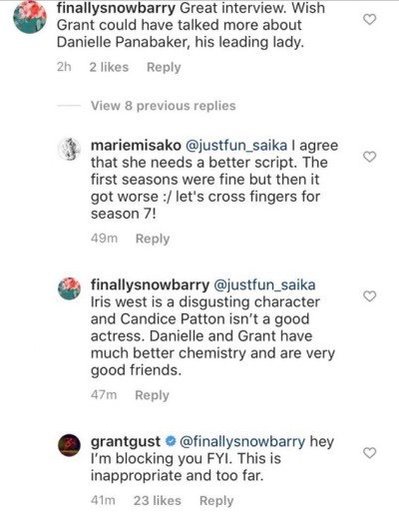Open the @finallysnowbarry mention in grantgust's reply
This screenshot has height=512, width=399.
pos(242,442)
